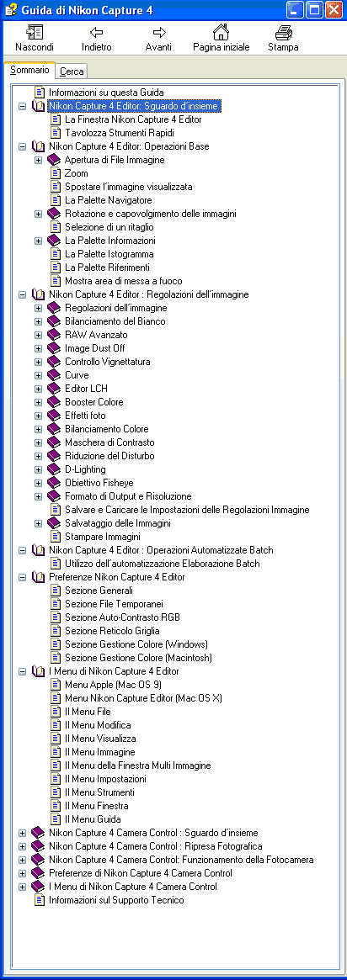Go back with the Indietro arrow
This screenshot has height=980, width=347.
(96, 32)
